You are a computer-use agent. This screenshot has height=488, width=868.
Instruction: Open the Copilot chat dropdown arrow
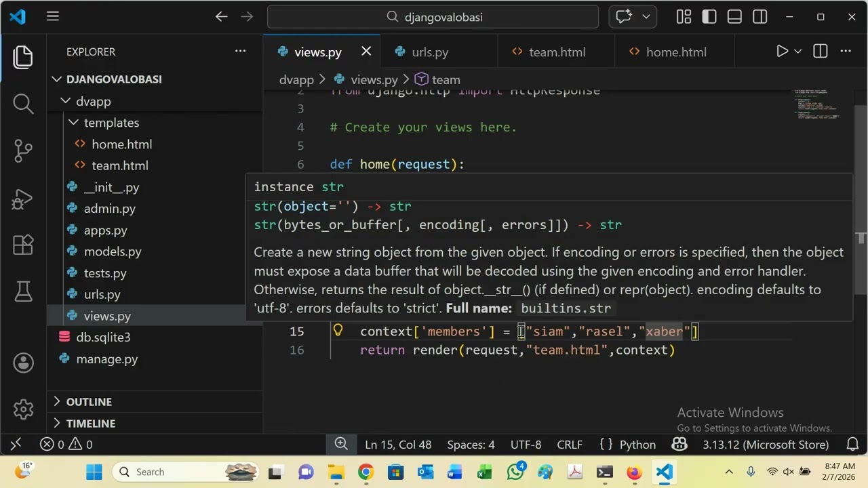646,17
